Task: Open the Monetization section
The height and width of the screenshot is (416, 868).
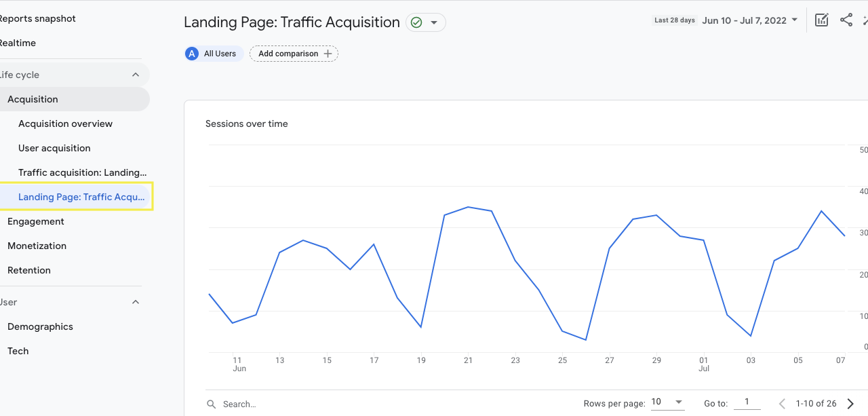Action: pyautogui.click(x=37, y=246)
